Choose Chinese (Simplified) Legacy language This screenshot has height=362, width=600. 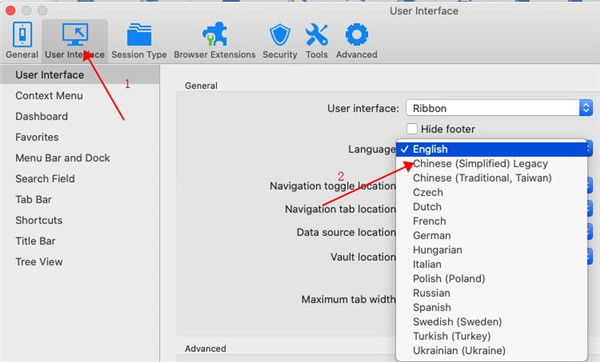492,164
